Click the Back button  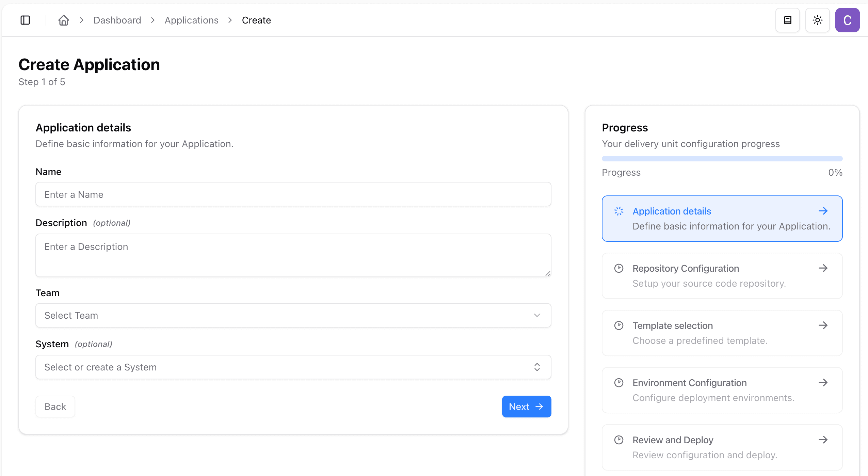point(55,407)
